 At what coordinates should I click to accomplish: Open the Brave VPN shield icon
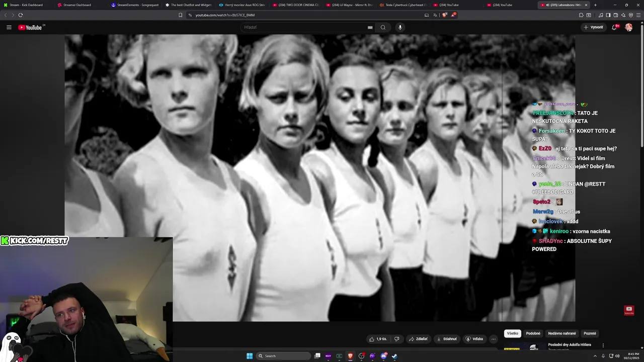point(631,15)
